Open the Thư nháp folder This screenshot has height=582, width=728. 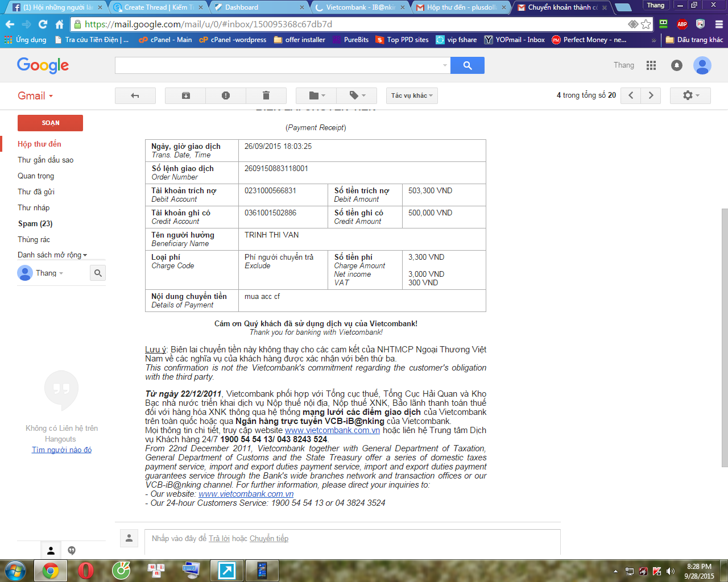34,208
